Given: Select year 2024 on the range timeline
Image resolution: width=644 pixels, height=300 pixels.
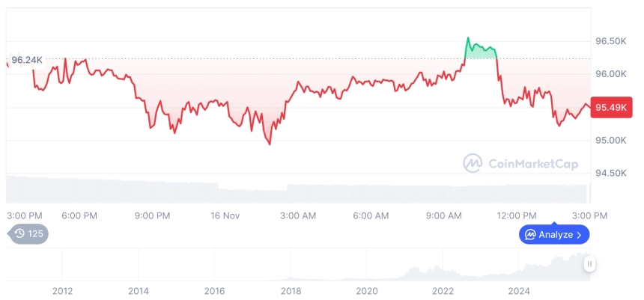Looking at the screenshot, I should coord(520,291).
